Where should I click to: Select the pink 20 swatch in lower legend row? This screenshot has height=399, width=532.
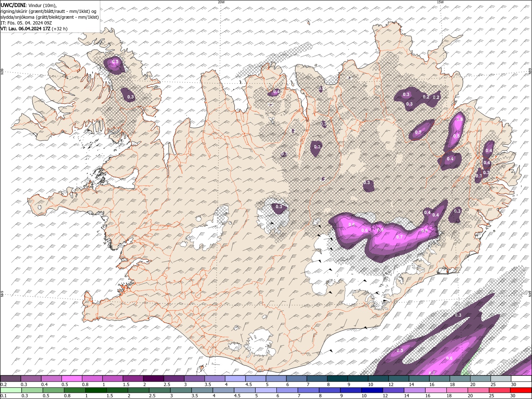(x=478, y=390)
